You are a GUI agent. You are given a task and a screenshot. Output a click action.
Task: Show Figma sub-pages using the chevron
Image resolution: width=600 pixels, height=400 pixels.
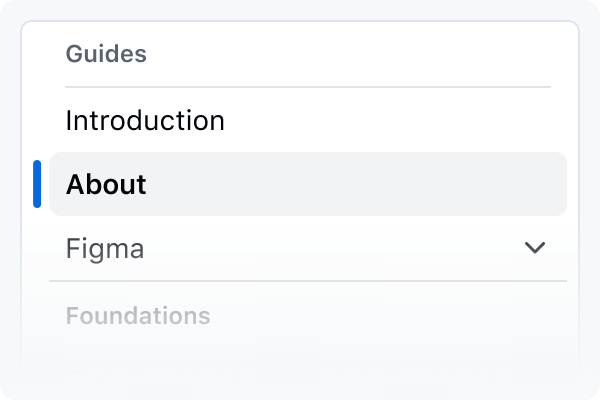(x=535, y=248)
